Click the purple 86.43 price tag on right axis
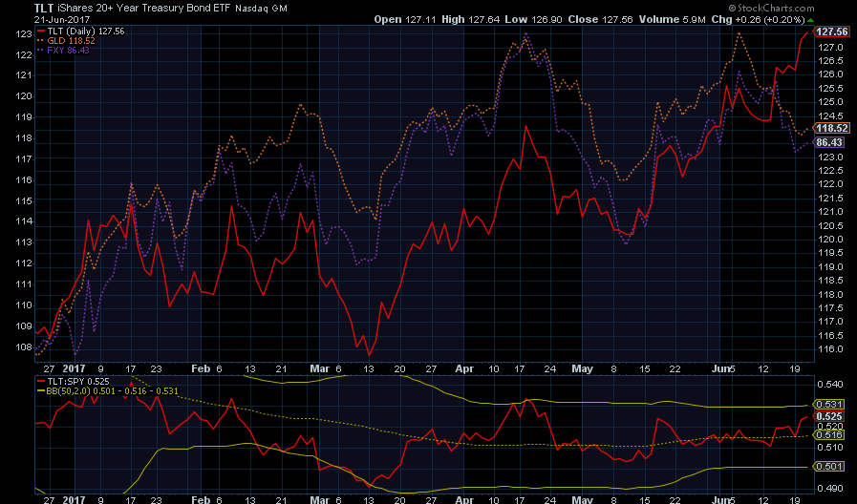This screenshot has width=857, height=504. point(829,142)
